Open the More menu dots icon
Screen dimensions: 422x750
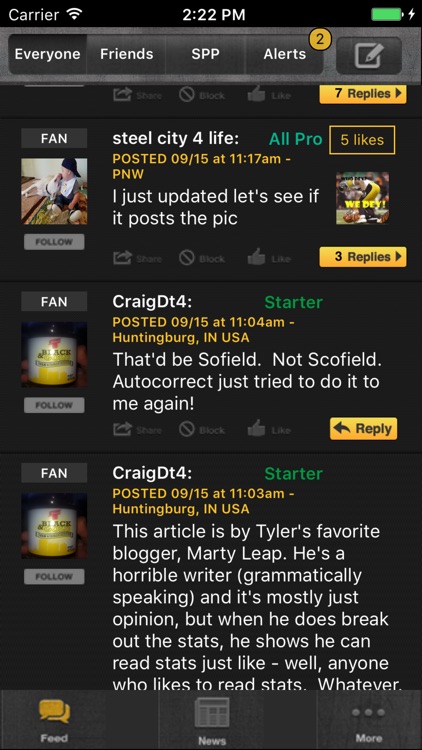click(x=368, y=713)
